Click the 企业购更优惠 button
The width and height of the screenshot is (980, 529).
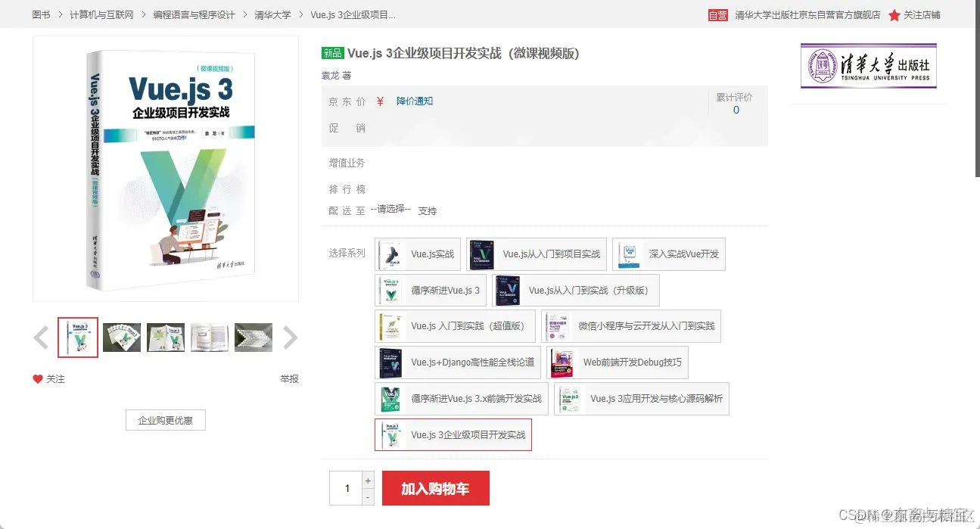point(165,420)
